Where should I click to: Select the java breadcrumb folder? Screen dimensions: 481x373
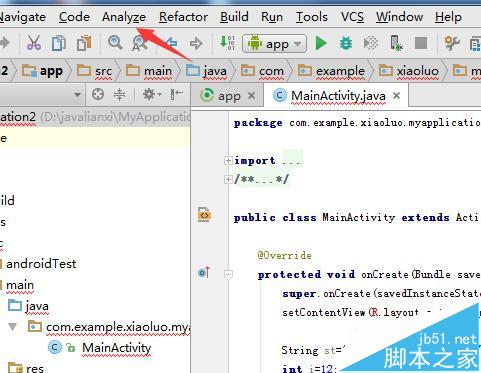(207, 71)
